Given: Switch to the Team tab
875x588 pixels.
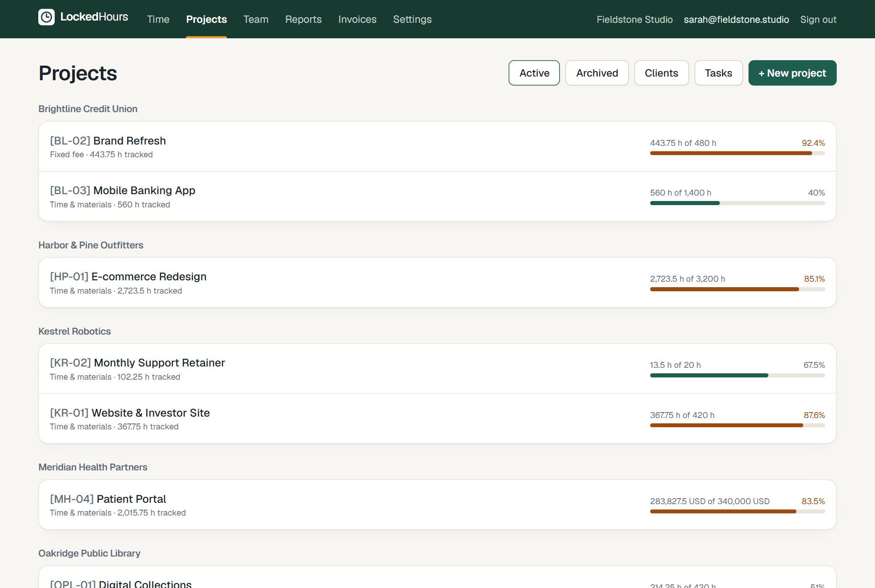Looking at the screenshot, I should 256,19.
